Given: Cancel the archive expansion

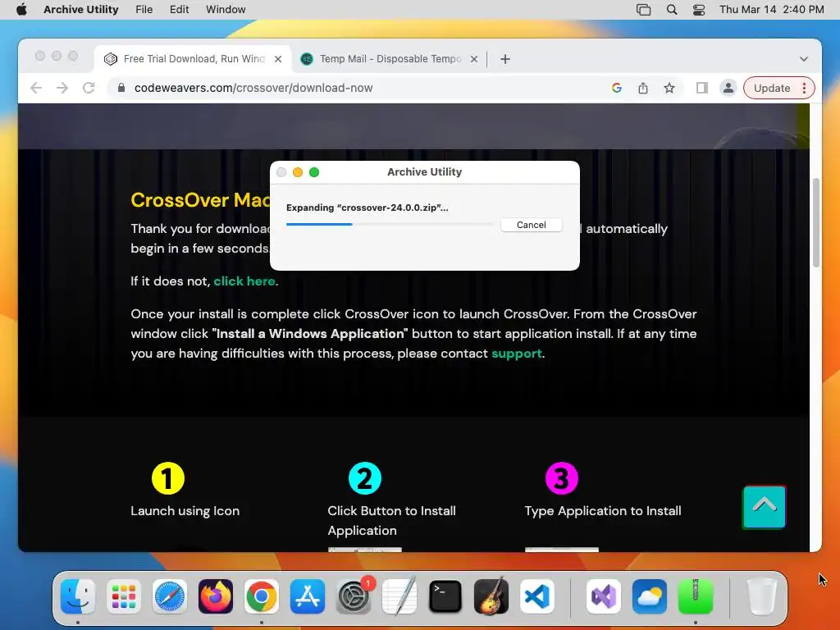Looking at the screenshot, I should pos(532,225).
